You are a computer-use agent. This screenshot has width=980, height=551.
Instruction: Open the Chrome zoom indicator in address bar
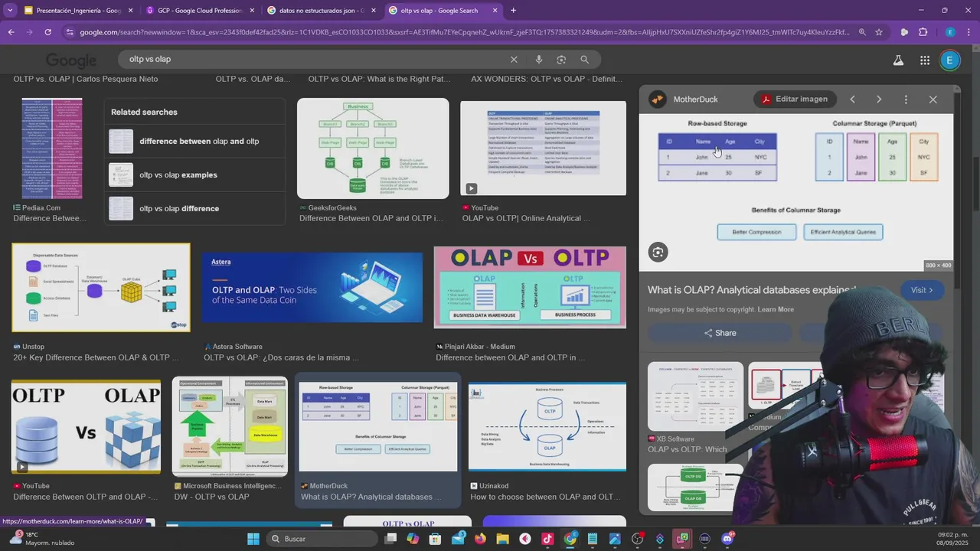(x=862, y=32)
